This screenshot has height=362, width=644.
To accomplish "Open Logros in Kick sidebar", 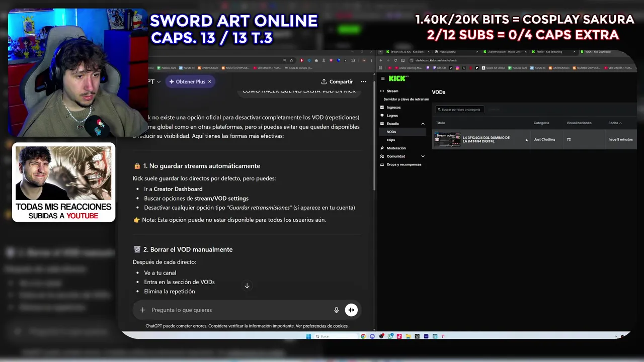I will pos(392,115).
